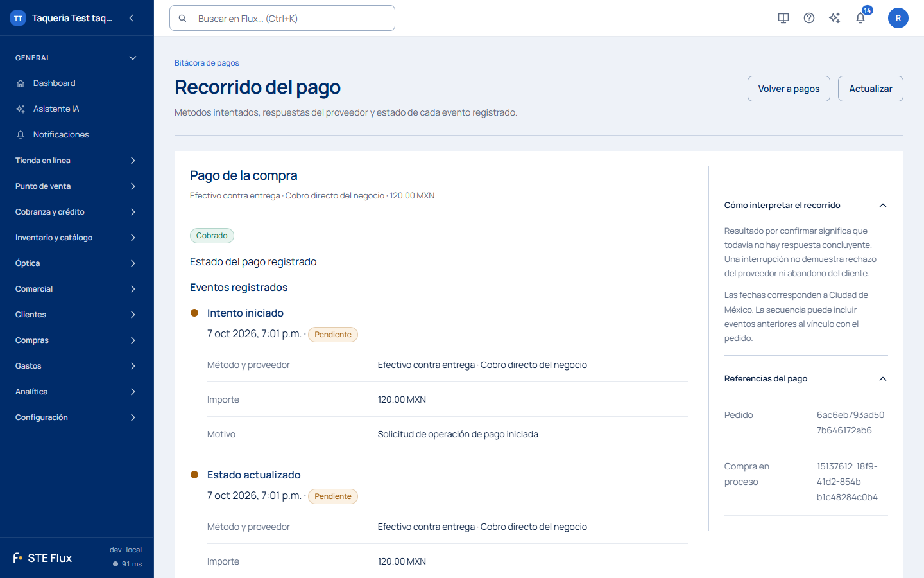Click Volver a pagos button
Screen dimensions: 924x578
coord(789,89)
